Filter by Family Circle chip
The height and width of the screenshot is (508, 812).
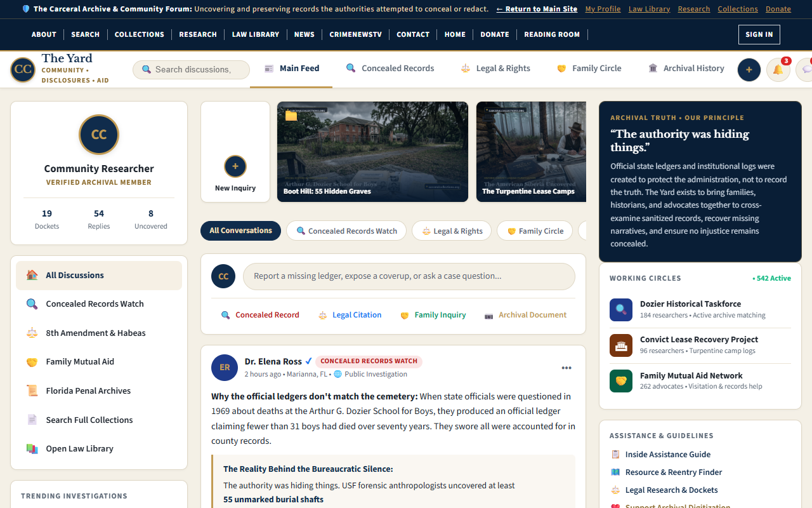[535, 231]
